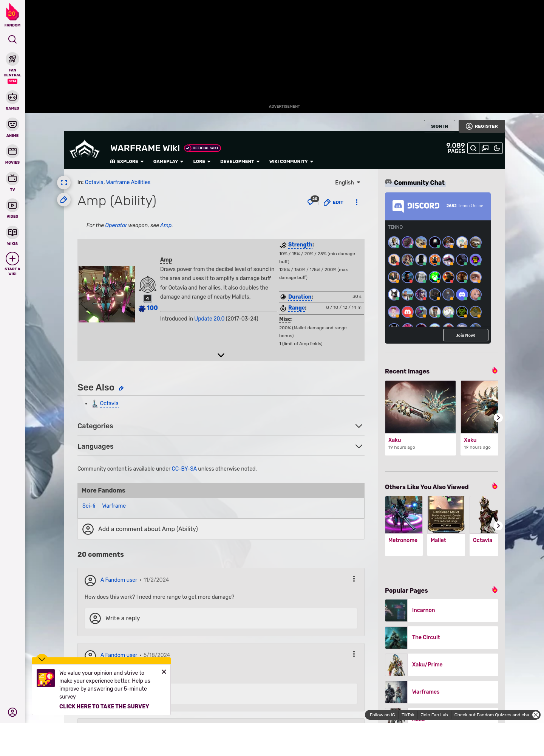This screenshot has width=544, height=756.
Task: Show next Recent Images
Action: [498, 418]
